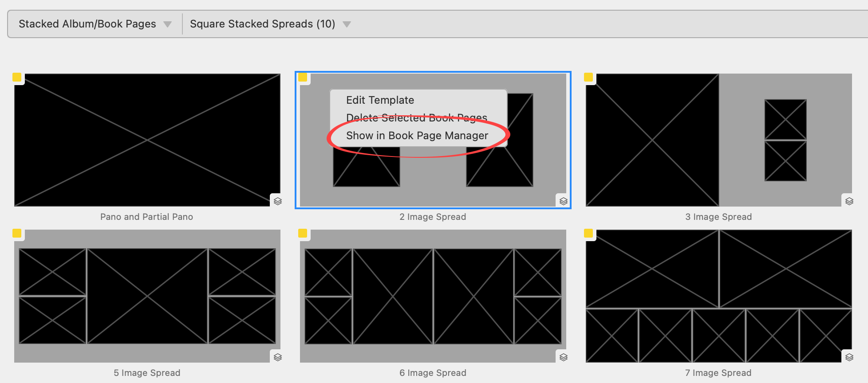
Task: Select Delete Selected Book Pages menu item
Action: click(x=416, y=118)
